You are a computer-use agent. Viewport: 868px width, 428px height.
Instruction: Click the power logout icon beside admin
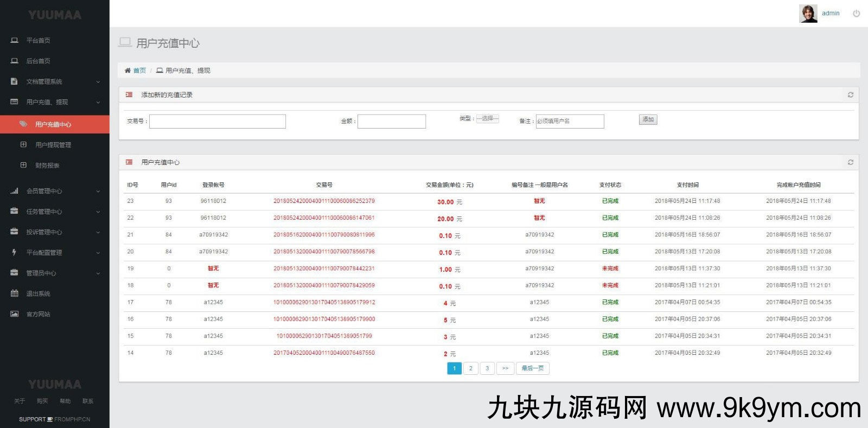coord(856,14)
